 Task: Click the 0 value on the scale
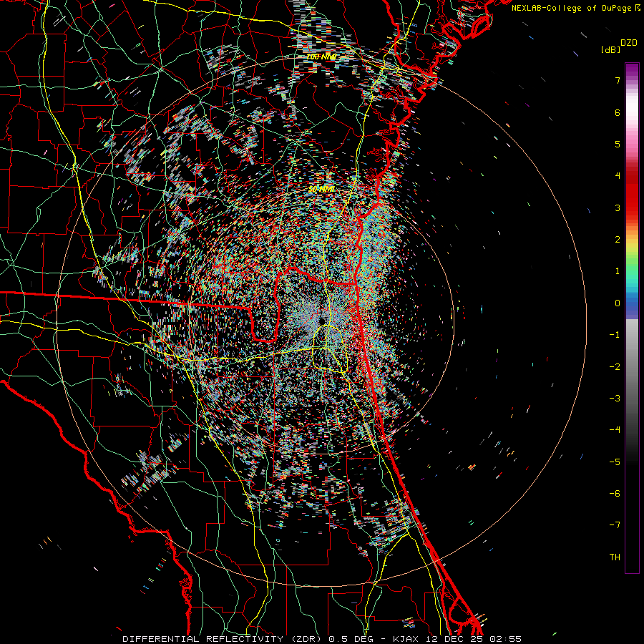coord(618,303)
